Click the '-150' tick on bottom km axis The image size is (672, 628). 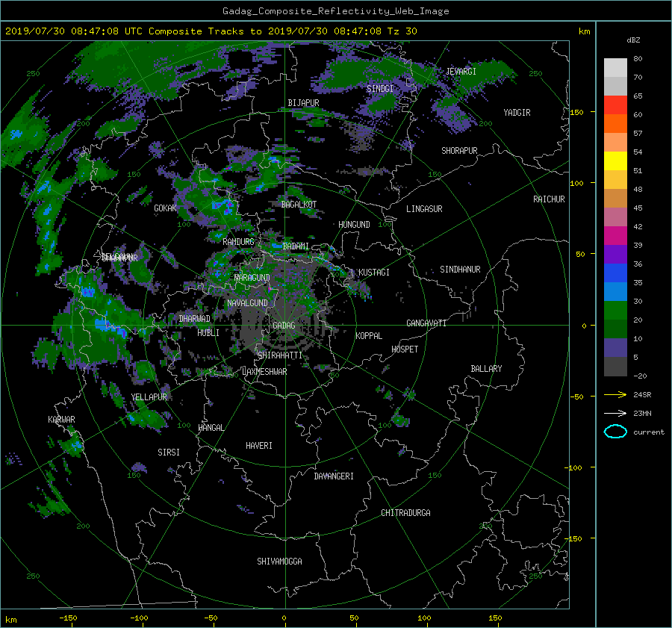[x=68, y=618]
